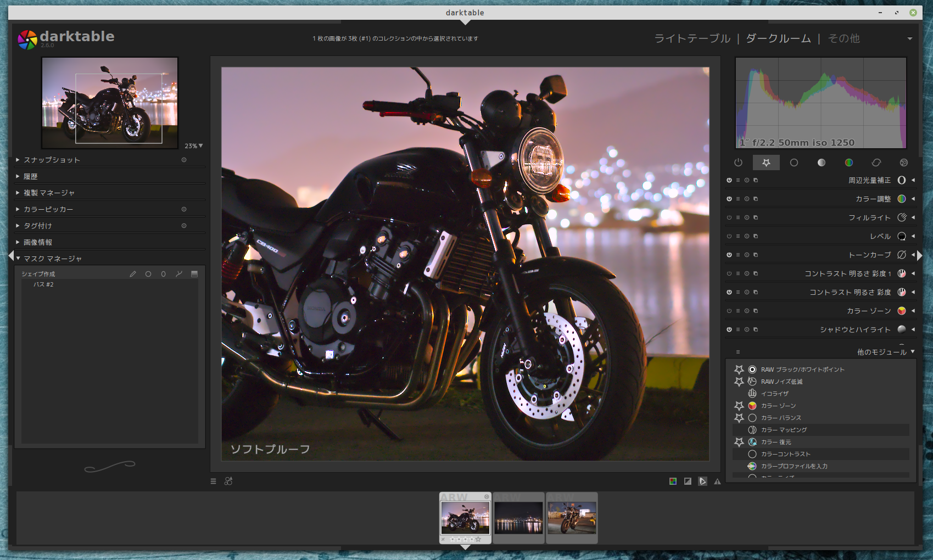Viewport: 933px width, 560px height.
Task: Select the favourites (star) module group
Action: [766, 163]
